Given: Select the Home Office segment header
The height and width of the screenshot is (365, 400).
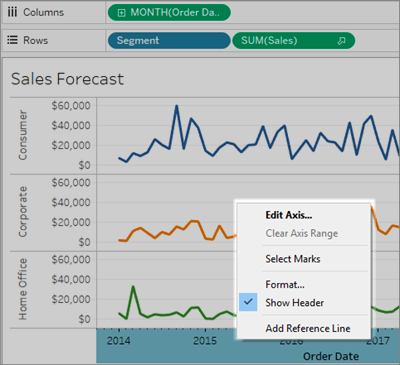Looking at the screenshot, I should pos(22,289).
